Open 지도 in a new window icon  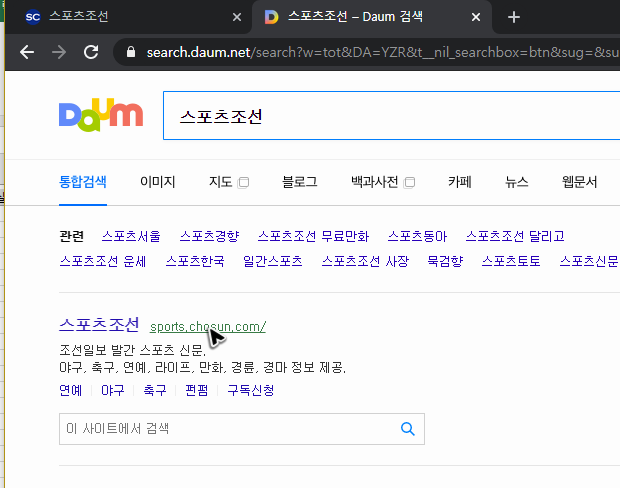(243, 183)
